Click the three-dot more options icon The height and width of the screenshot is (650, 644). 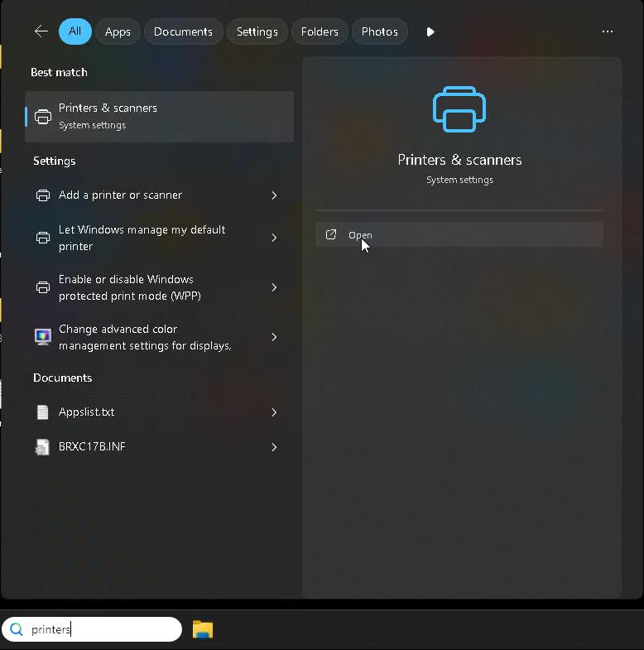point(608,31)
